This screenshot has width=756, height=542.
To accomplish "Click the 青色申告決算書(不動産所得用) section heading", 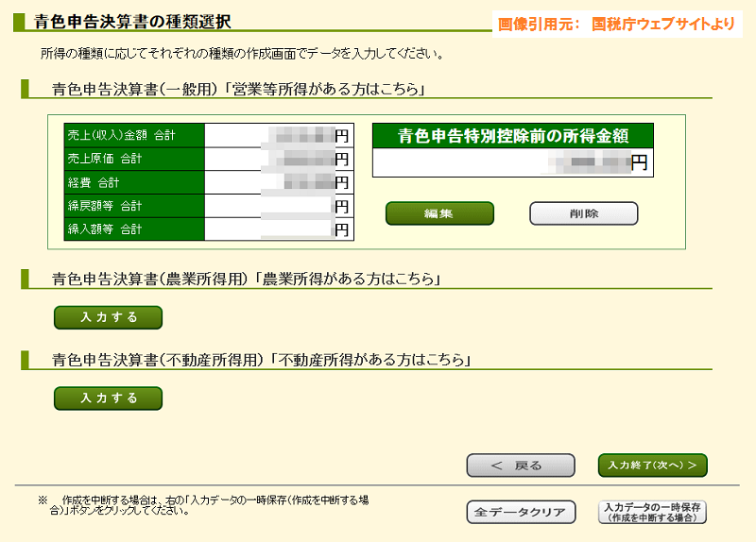I will [x=261, y=360].
